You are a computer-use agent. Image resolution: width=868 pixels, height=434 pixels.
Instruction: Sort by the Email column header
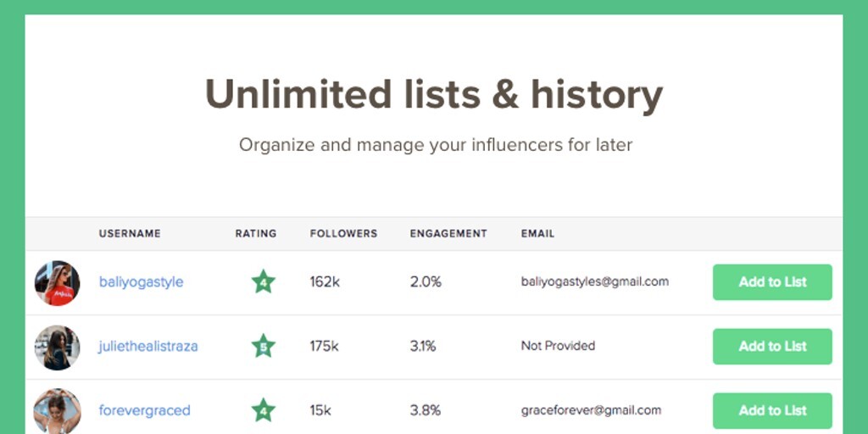click(x=537, y=234)
